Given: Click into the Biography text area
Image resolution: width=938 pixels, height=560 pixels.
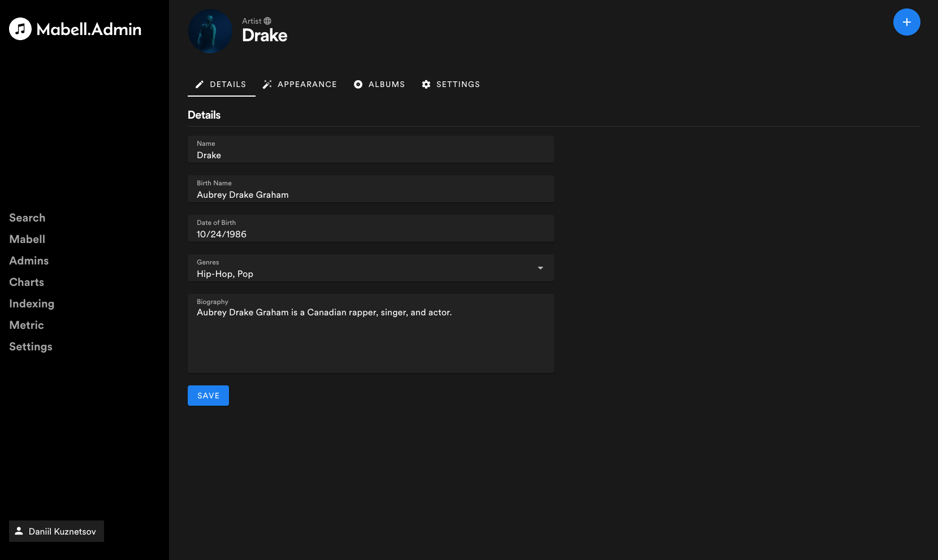Looking at the screenshot, I should [370, 338].
